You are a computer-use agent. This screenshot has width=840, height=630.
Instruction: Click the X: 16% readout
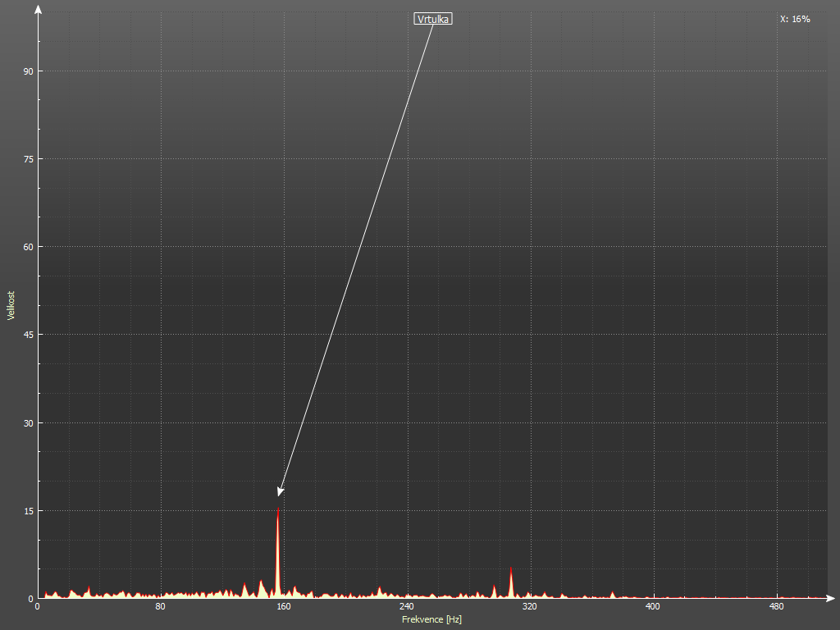click(795, 19)
